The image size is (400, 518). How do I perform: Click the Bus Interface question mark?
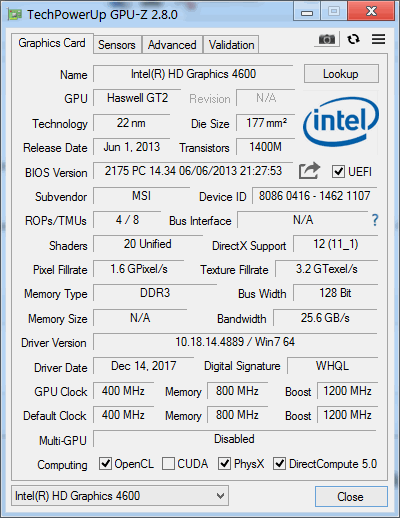(x=375, y=220)
